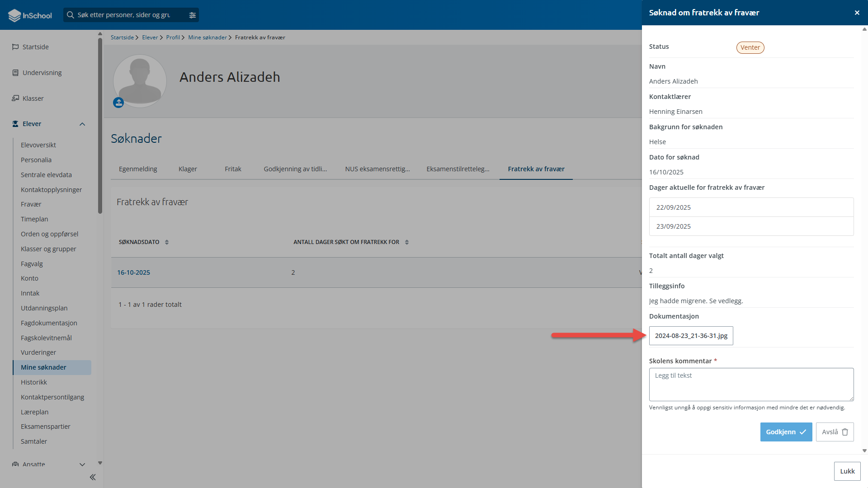
Task: Open Fagvalg in sidebar
Action: click(32, 264)
